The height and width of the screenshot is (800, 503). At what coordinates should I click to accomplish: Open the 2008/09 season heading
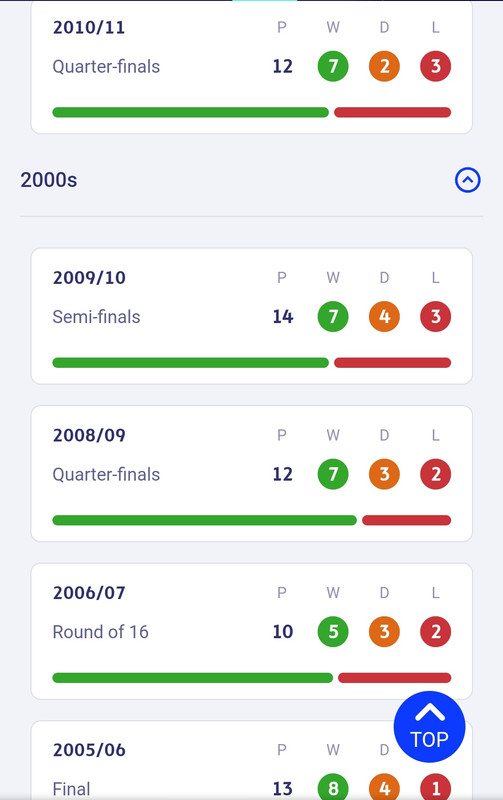(89, 435)
